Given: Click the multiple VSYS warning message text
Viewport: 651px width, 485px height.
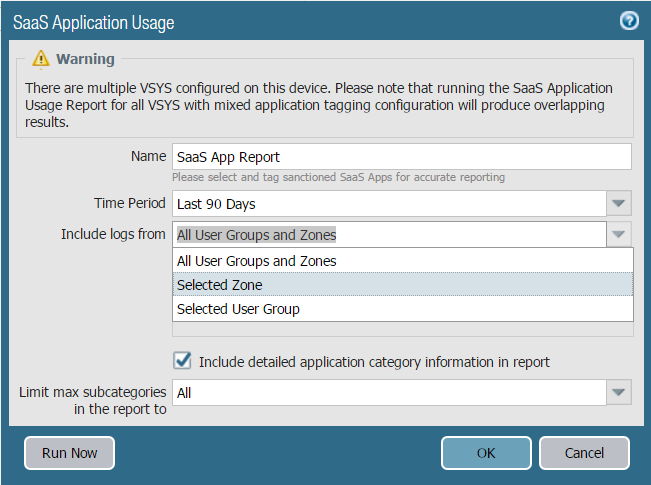Looking at the screenshot, I should (320, 105).
